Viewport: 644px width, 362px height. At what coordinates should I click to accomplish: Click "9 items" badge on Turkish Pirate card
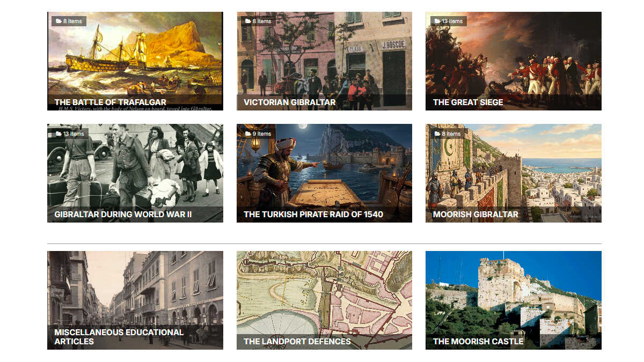[258, 134]
